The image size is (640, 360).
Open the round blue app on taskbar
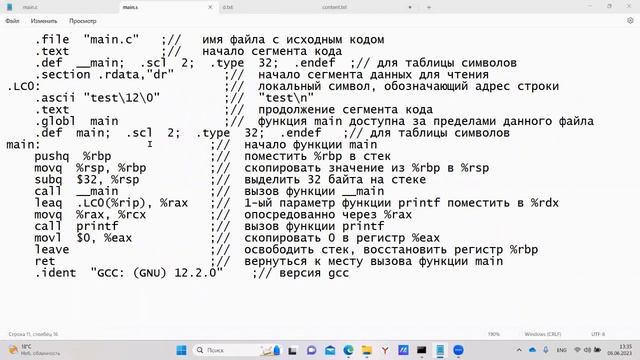coord(458,350)
